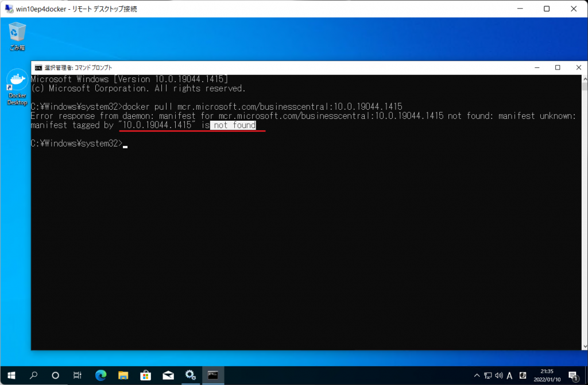Click the highlighted 'not found' text
Image resolution: width=588 pixels, height=385 pixels.
pyautogui.click(x=233, y=125)
